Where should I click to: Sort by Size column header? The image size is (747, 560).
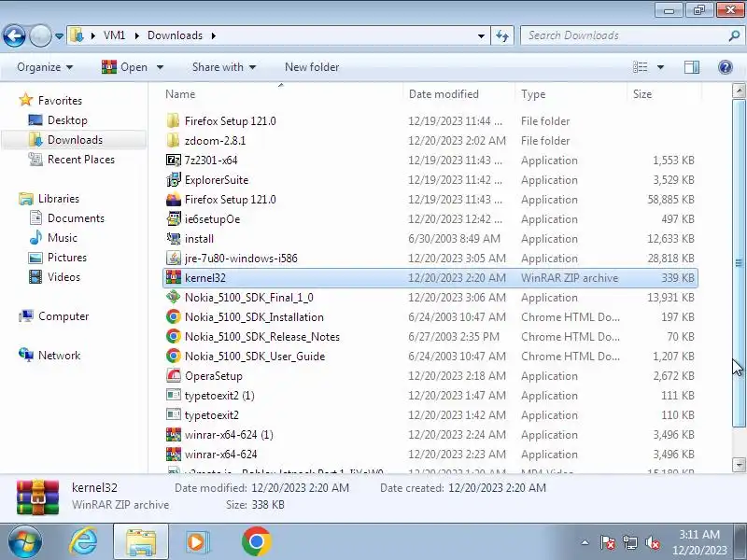pos(642,94)
